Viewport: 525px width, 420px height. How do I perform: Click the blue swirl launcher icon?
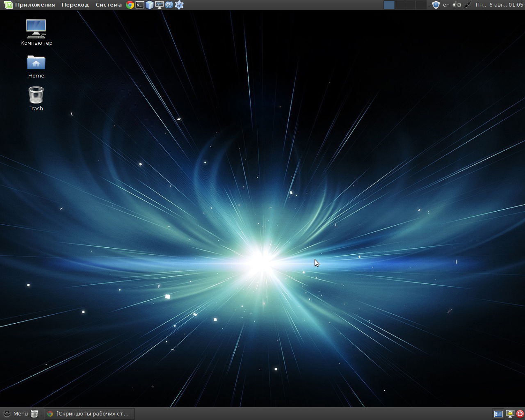click(x=169, y=5)
